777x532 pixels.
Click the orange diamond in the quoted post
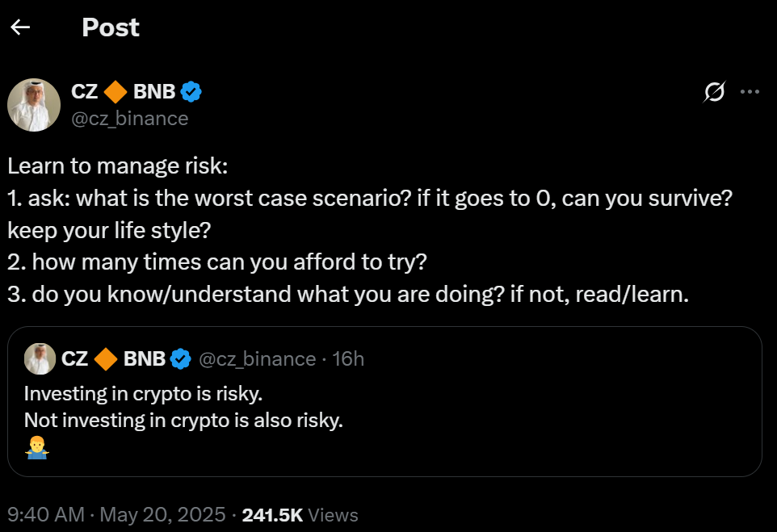click(x=106, y=358)
